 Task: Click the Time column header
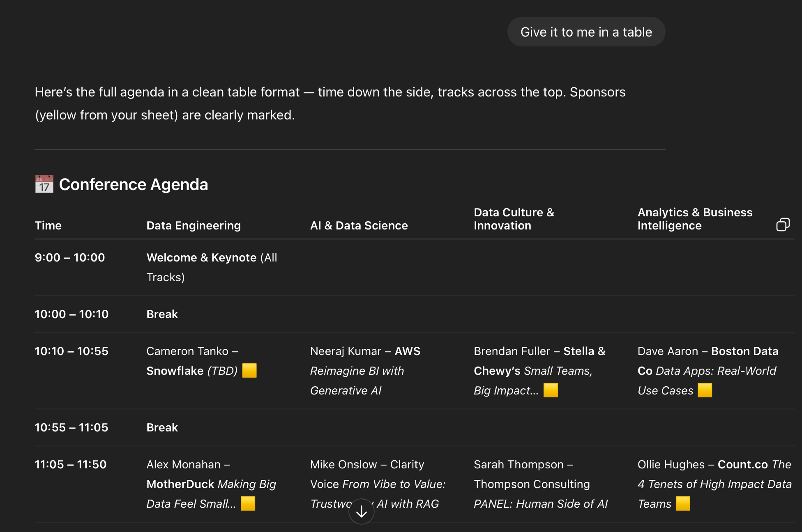pos(48,225)
